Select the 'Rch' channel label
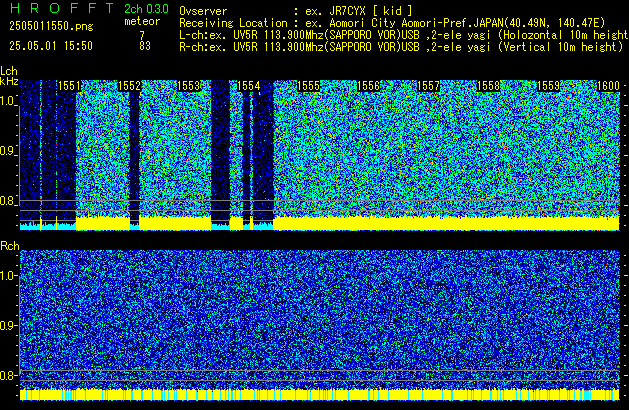Image resolution: width=629 pixels, height=410 pixels. coord(10,246)
